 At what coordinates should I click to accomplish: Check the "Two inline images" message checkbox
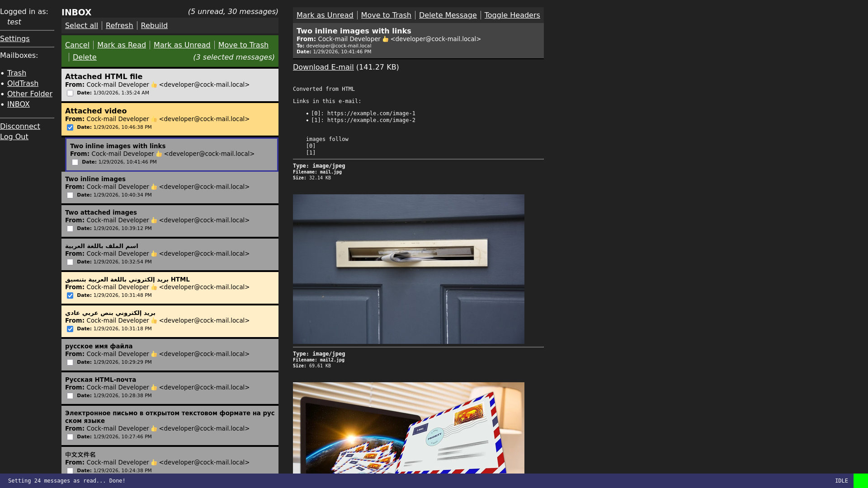(x=70, y=195)
